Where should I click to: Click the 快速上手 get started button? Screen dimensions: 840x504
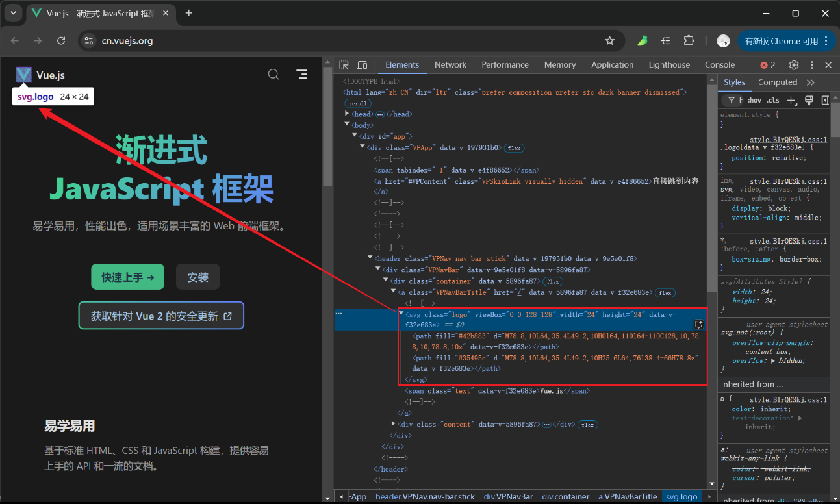coord(127,277)
